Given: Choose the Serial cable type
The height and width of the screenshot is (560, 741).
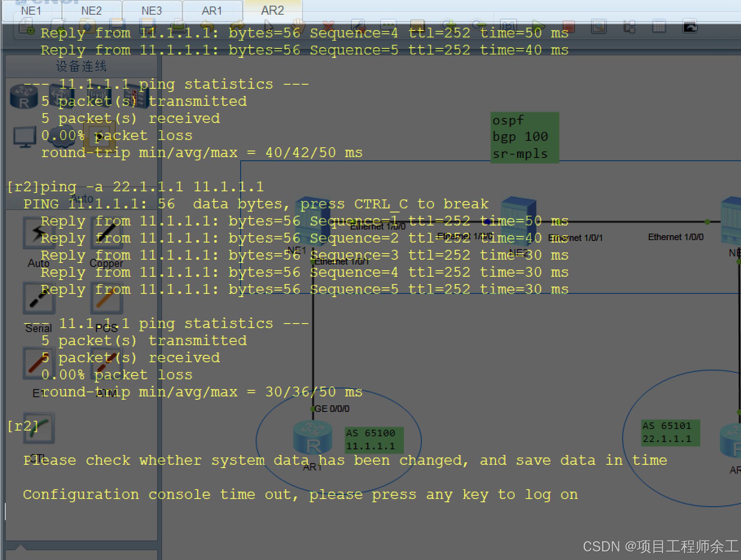Looking at the screenshot, I should (x=39, y=298).
